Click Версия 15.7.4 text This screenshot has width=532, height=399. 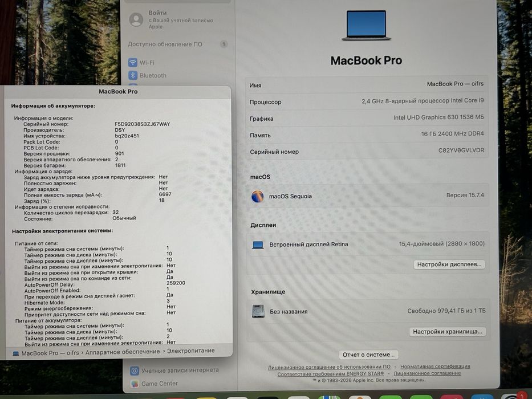point(465,196)
